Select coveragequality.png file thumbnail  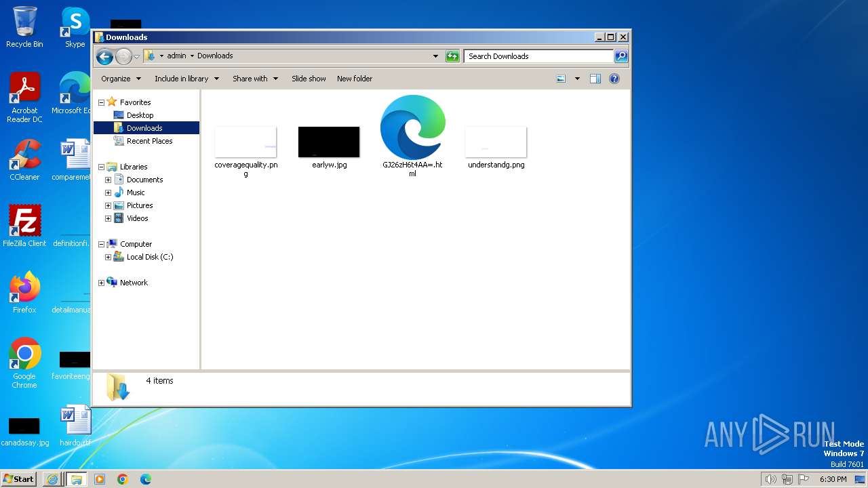tap(245, 142)
